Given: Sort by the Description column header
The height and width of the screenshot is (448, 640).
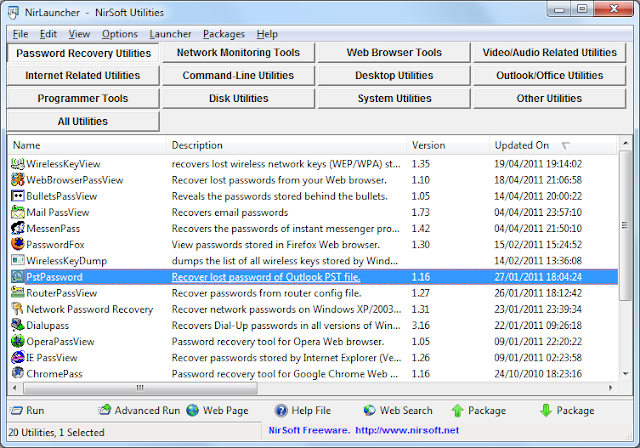Looking at the screenshot, I should 287,145.
